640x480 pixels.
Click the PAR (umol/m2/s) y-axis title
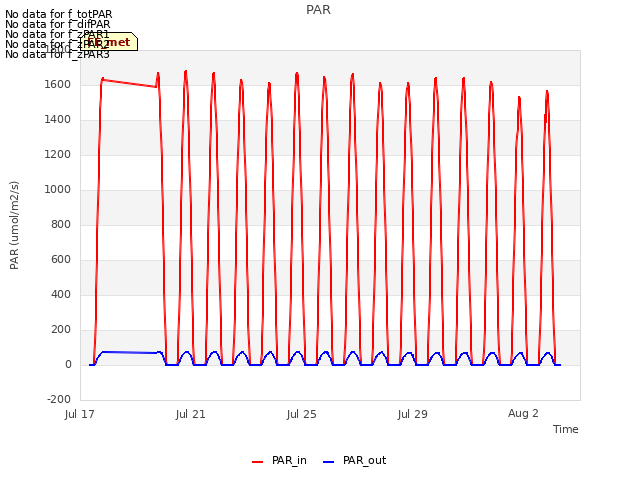click(x=14, y=225)
